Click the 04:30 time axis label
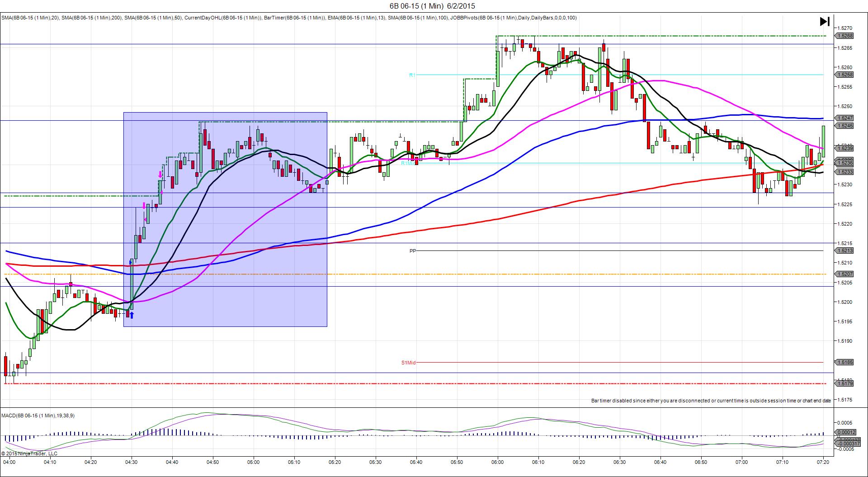 point(131,462)
